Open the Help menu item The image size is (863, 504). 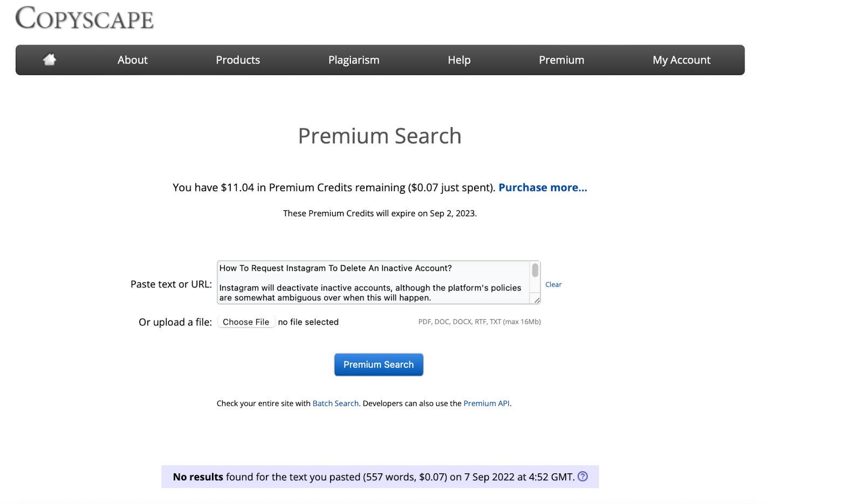point(459,60)
